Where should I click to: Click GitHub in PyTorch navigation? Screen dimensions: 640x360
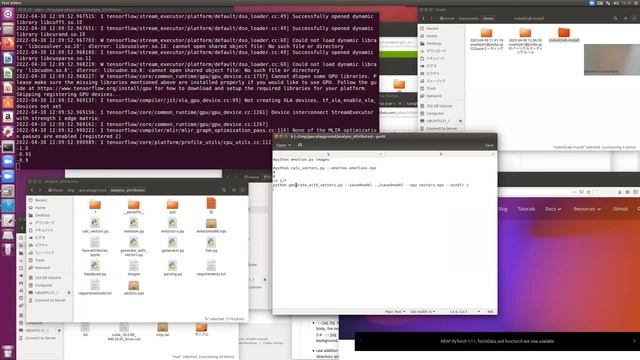(620, 209)
